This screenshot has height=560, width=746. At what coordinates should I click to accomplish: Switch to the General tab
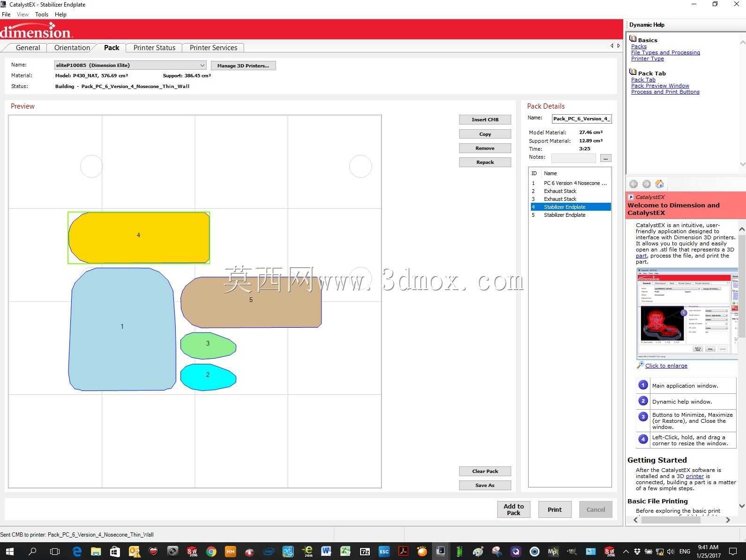(x=28, y=48)
